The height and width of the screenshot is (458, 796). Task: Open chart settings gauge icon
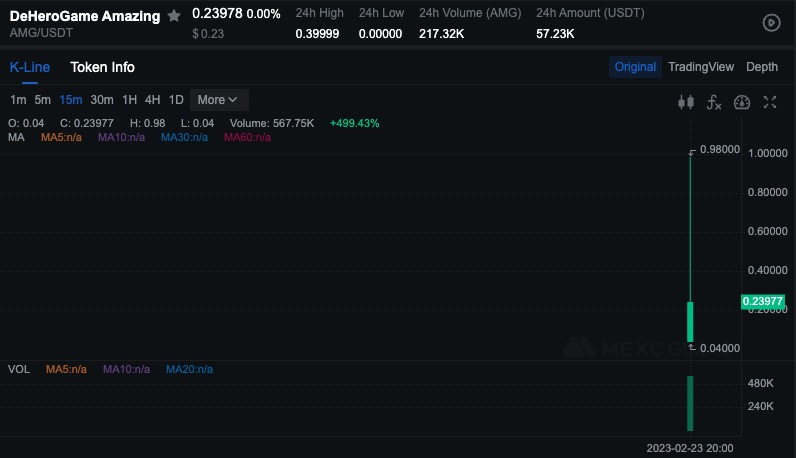point(742,103)
